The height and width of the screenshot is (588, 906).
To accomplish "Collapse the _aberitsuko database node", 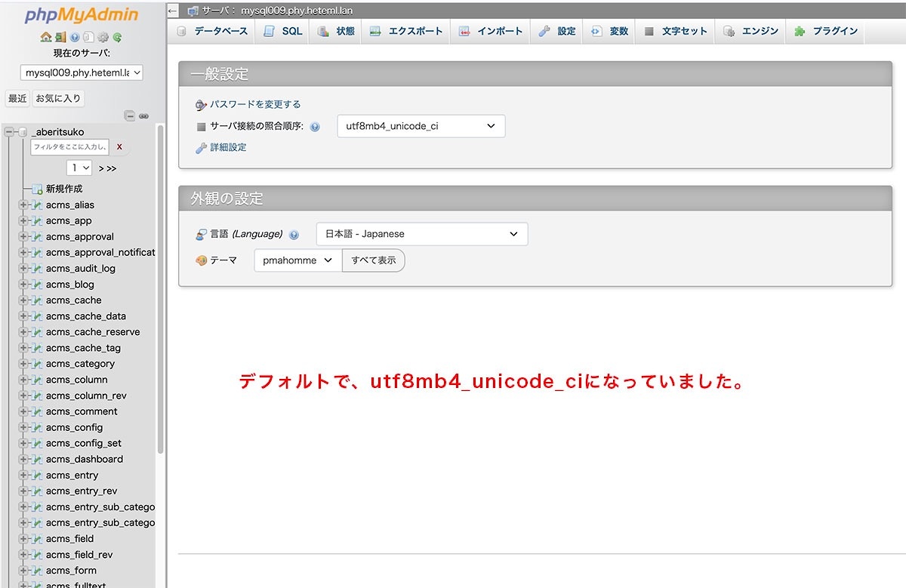I will point(9,132).
